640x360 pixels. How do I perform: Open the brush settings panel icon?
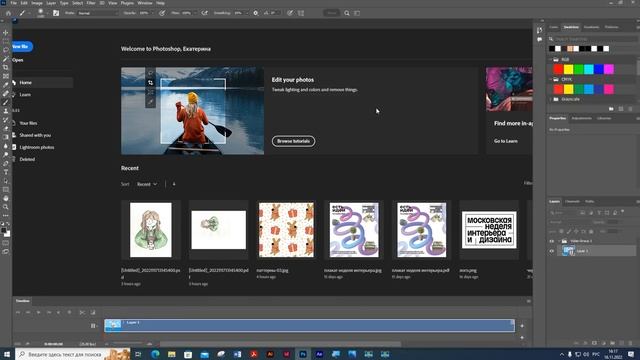tap(56, 13)
